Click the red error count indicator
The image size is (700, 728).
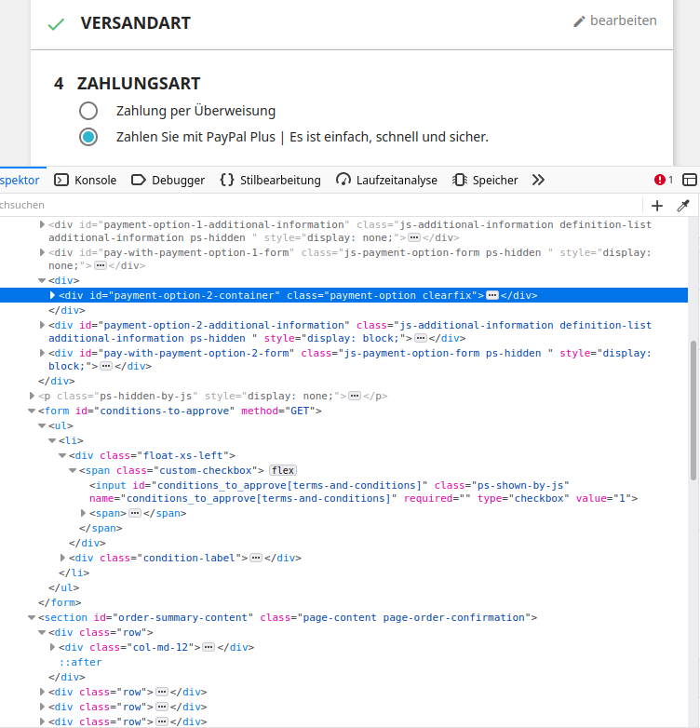[664, 180]
